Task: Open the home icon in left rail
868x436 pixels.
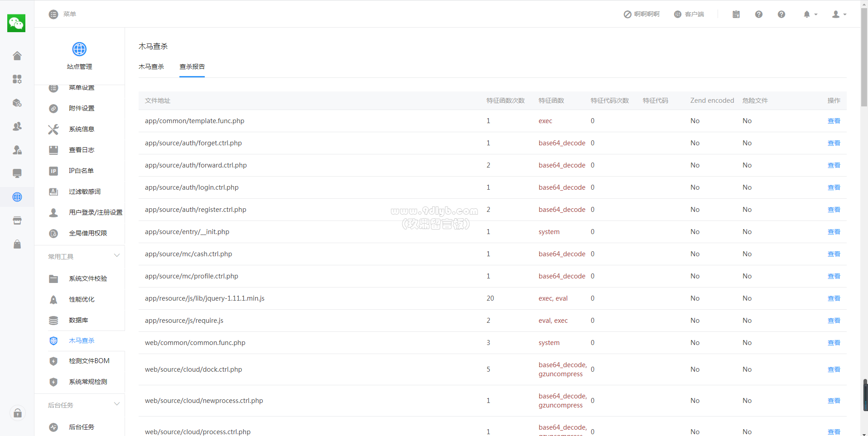Action: (17, 56)
